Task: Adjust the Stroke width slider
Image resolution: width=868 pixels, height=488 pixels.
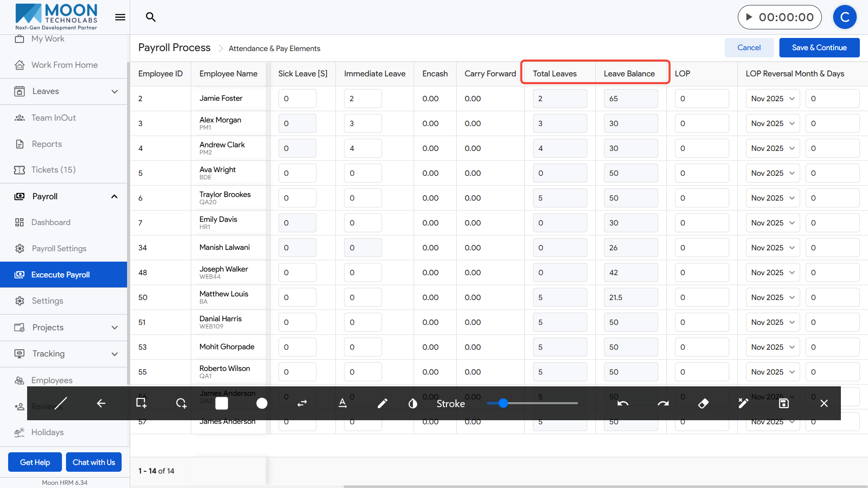Action: coord(503,403)
